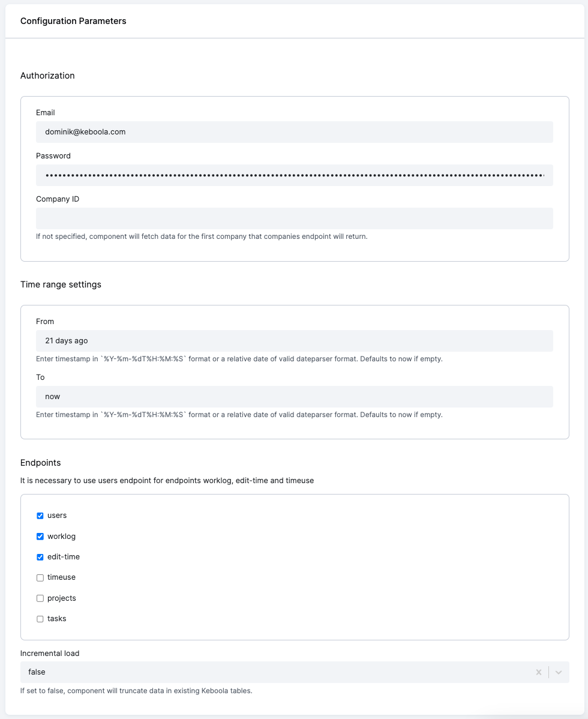This screenshot has height=719, width=588.
Task: Click the Password input field
Action: point(294,175)
